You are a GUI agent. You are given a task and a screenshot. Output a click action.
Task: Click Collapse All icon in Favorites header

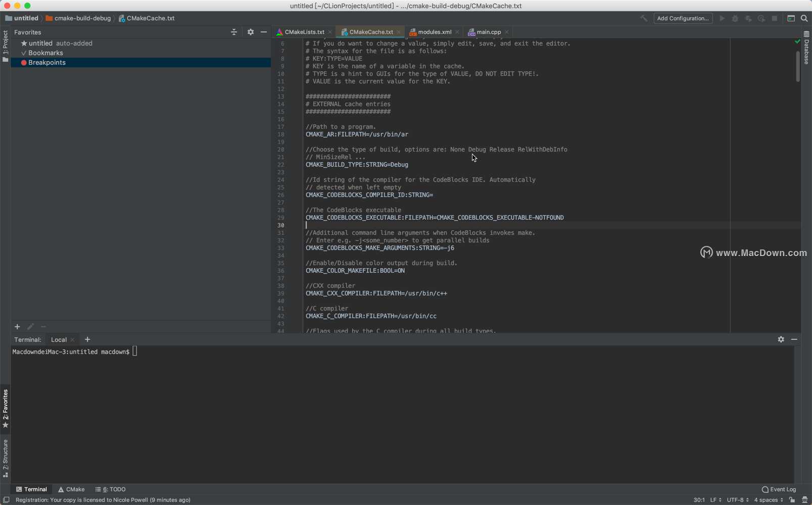pyautogui.click(x=234, y=32)
